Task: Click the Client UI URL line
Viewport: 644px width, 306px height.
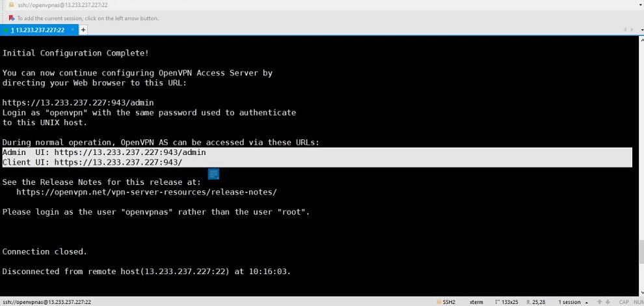Action: (x=92, y=162)
